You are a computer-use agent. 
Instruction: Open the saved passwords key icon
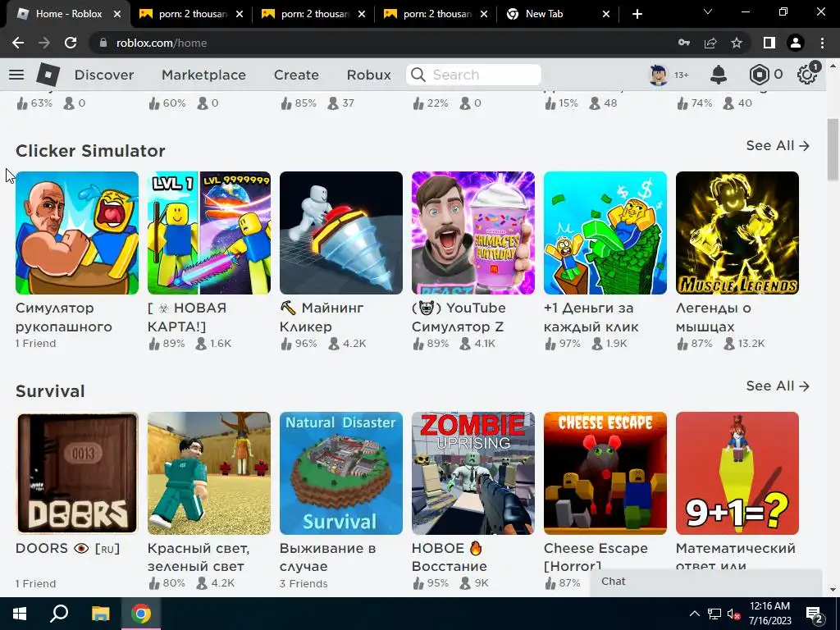684,43
